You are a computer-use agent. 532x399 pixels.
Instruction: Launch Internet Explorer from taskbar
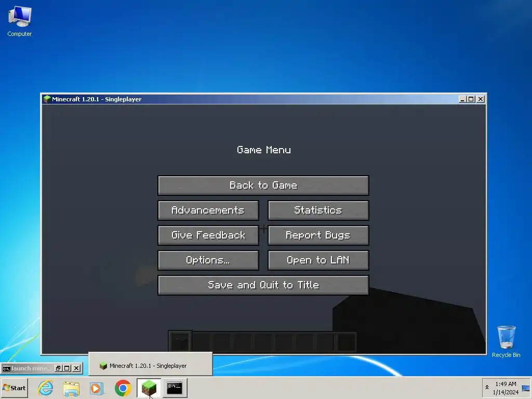(46, 388)
